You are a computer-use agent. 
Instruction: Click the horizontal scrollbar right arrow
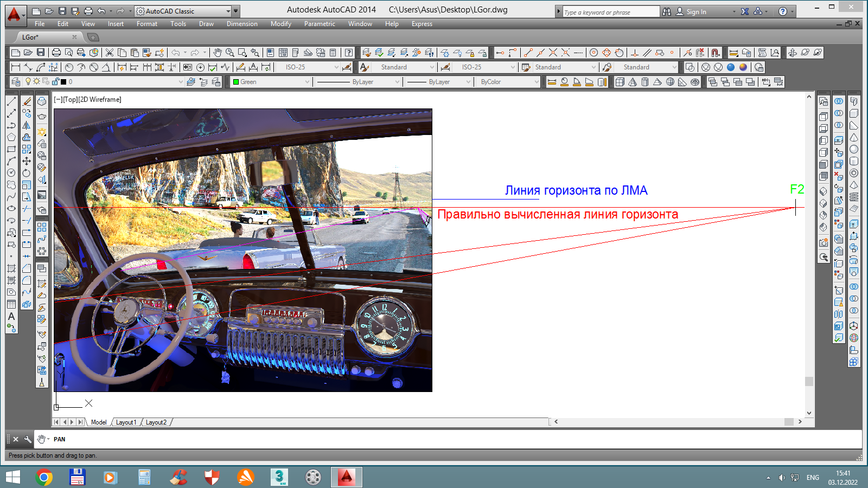point(800,422)
